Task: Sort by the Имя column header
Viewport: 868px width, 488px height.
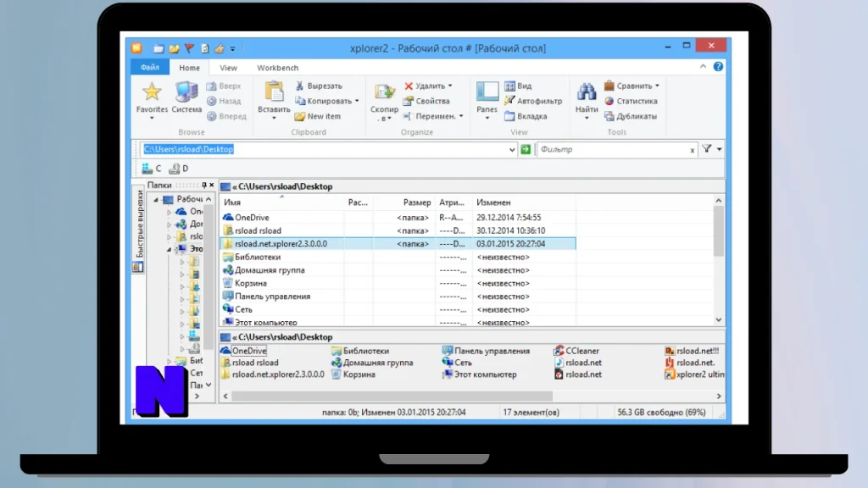Action: click(281, 202)
